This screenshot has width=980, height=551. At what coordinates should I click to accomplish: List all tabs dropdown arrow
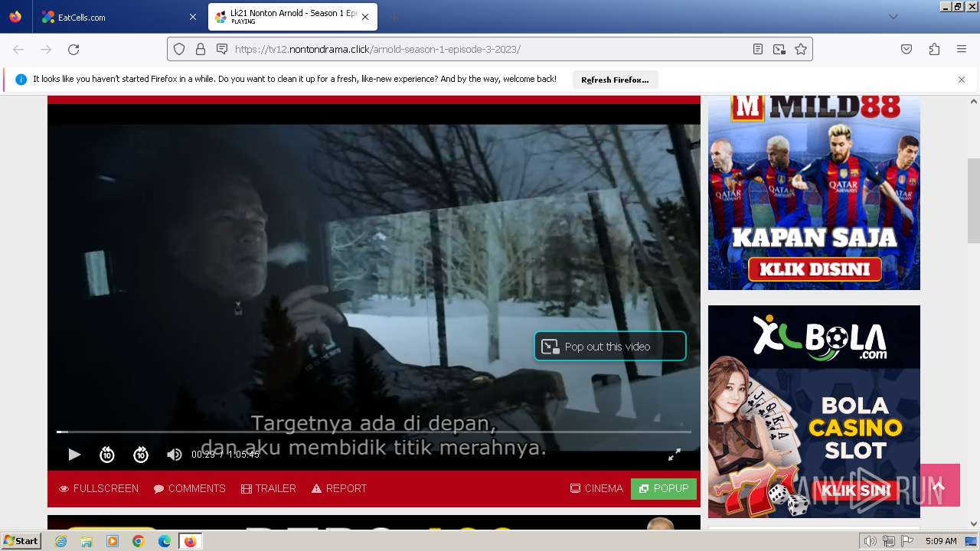point(893,17)
